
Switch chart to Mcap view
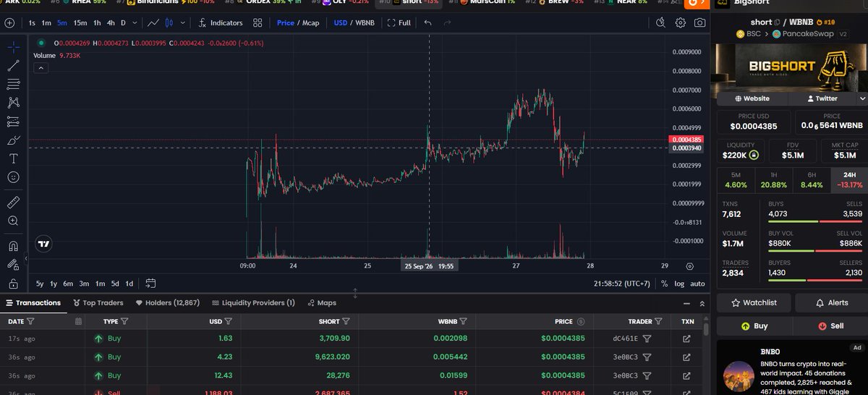coord(310,22)
